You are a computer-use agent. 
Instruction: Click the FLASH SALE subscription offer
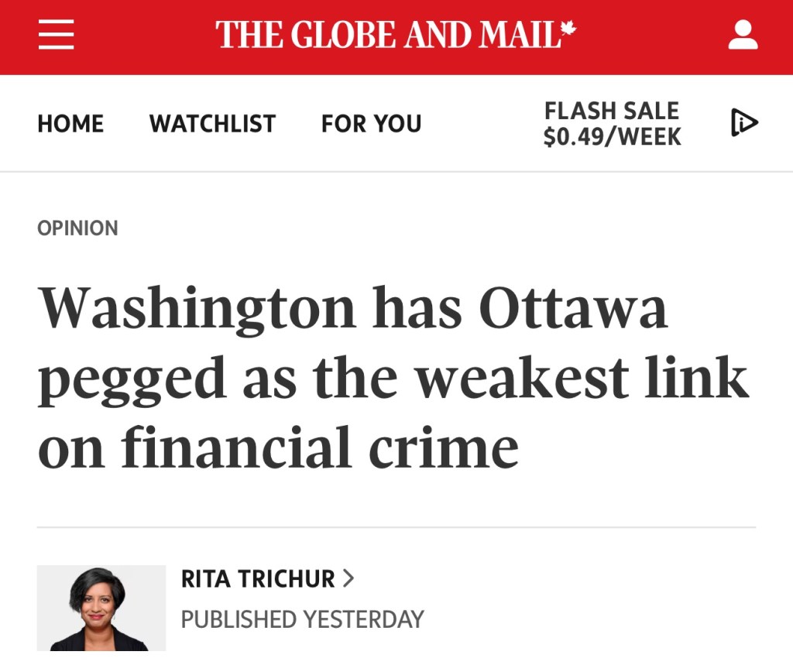tap(611, 111)
